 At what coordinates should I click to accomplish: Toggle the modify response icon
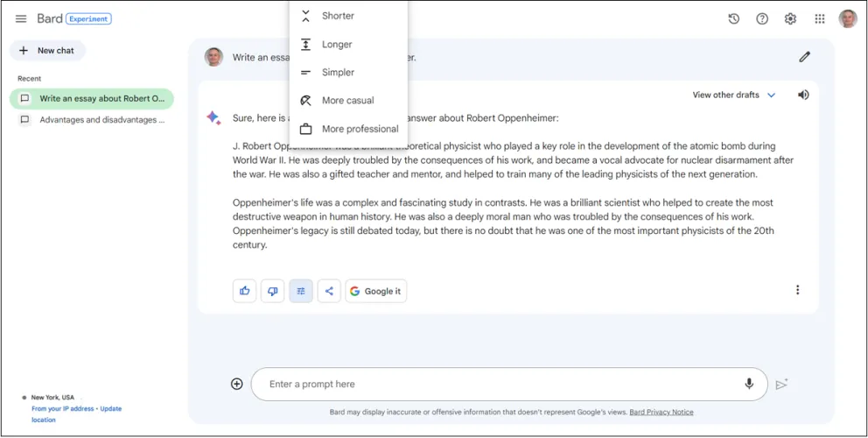[x=300, y=291]
